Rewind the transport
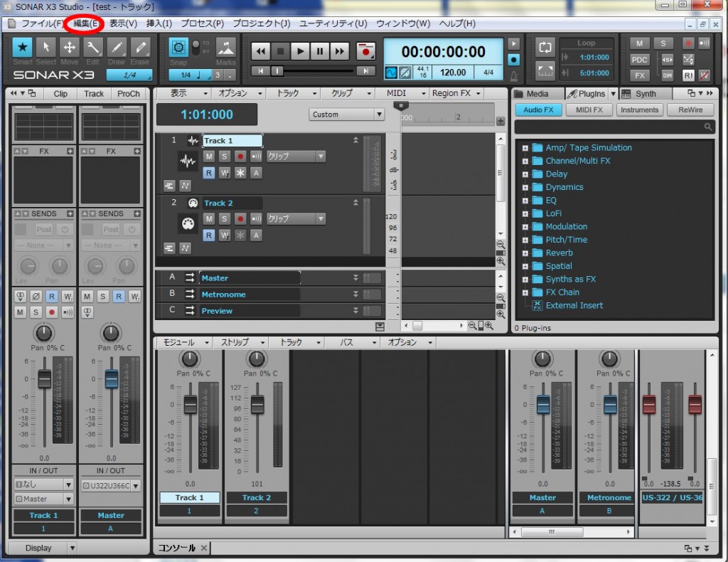The image size is (728, 562). coord(261,51)
